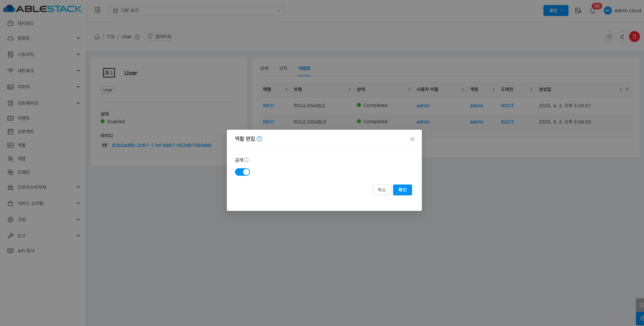Click the red delete trash icon button
This screenshot has width=644, height=326.
pyautogui.click(x=635, y=37)
